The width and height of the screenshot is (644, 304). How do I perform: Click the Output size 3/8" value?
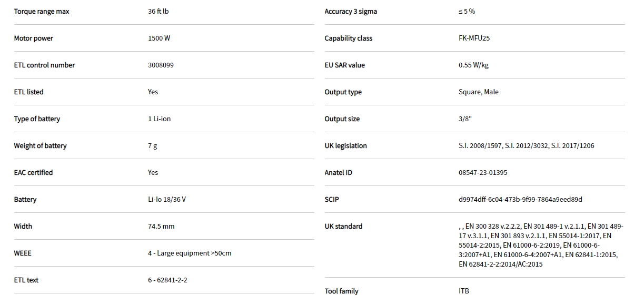pos(465,119)
